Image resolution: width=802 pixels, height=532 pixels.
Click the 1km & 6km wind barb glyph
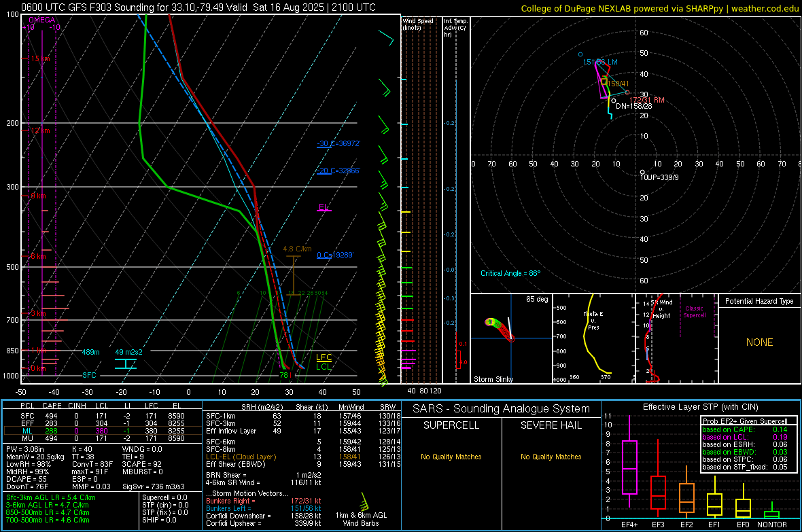365,501
